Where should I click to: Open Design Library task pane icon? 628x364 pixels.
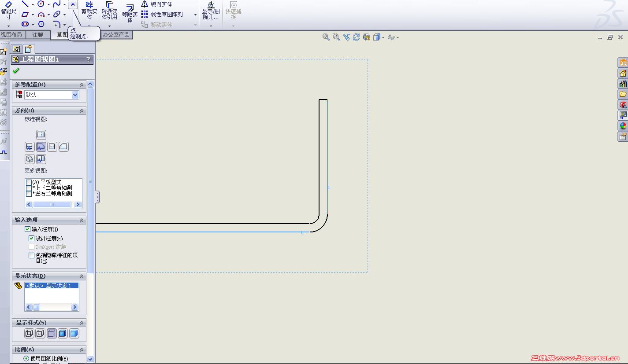pyautogui.click(x=623, y=84)
